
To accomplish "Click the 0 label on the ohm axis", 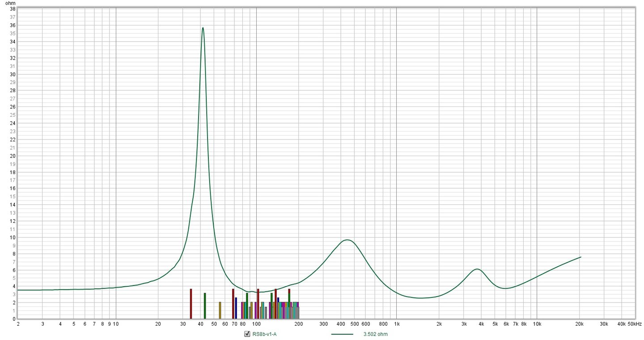I will [x=13, y=319].
